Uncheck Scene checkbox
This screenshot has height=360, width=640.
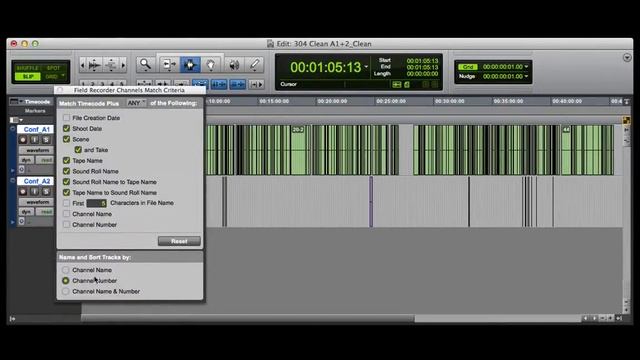[x=67, y=139]
